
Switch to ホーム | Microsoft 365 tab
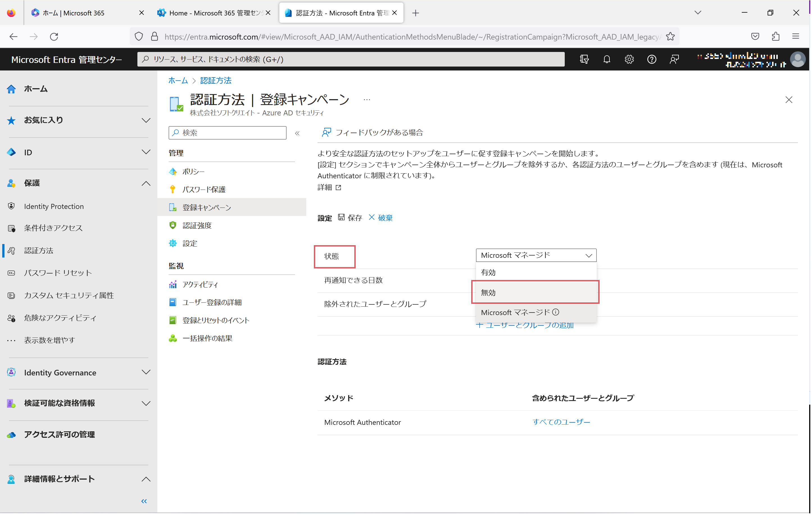(88, 13)
